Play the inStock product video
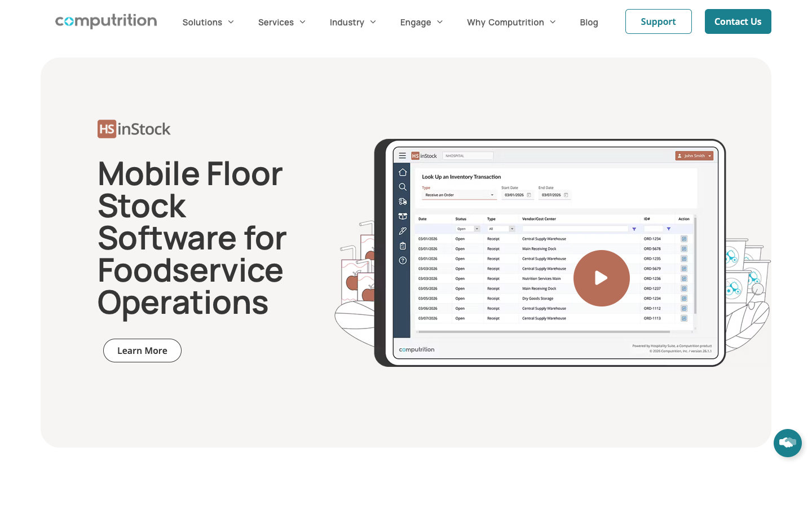The width and height of the screenshot is (812, 508). (601, 278)
